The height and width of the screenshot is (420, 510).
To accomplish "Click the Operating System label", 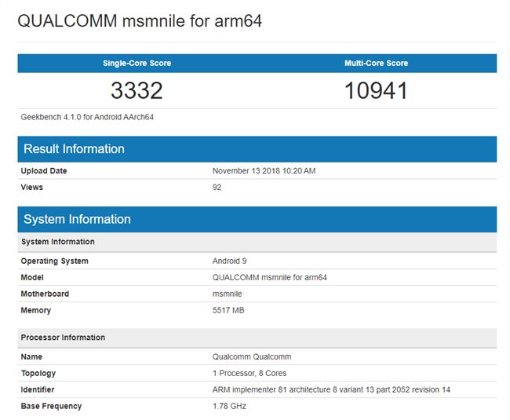I will [54, 261].
